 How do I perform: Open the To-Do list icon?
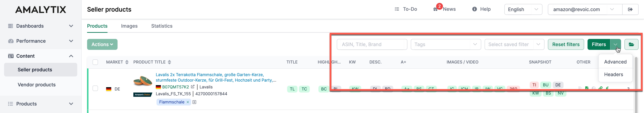tap(397, 9)
